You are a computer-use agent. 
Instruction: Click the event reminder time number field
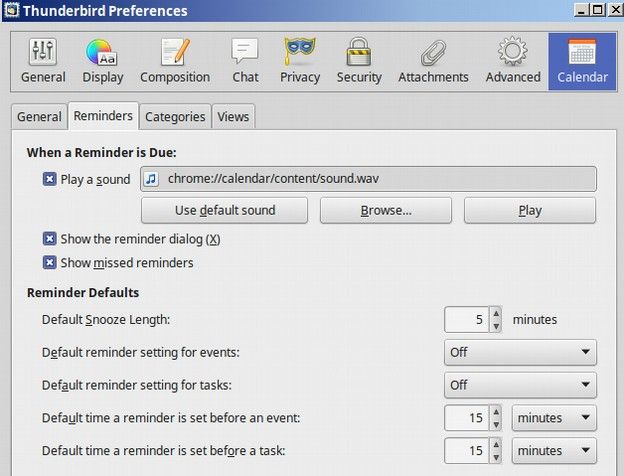point(467,418)
